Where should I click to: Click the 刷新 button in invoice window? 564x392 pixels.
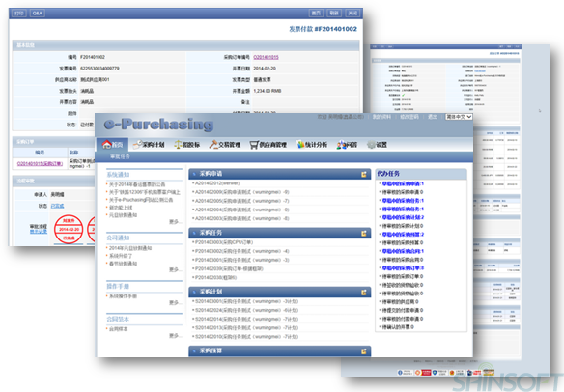[x=334, y=14]
